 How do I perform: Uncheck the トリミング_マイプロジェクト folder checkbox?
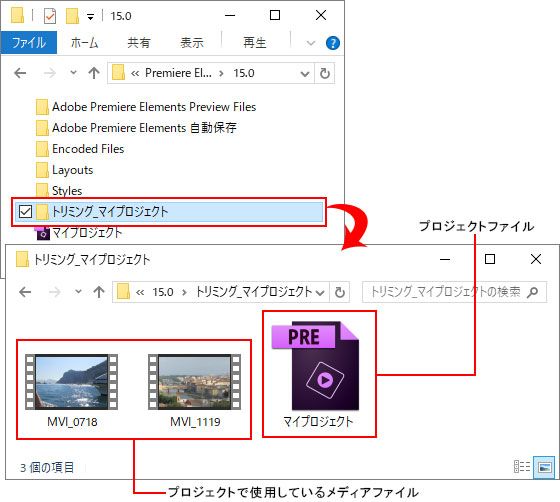click(25, 212)
